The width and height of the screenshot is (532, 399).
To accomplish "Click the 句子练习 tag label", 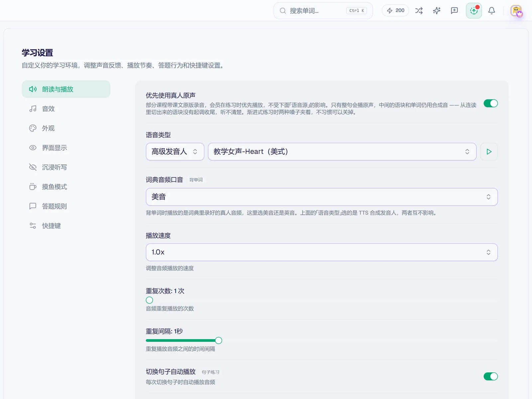I will (210, 372).
